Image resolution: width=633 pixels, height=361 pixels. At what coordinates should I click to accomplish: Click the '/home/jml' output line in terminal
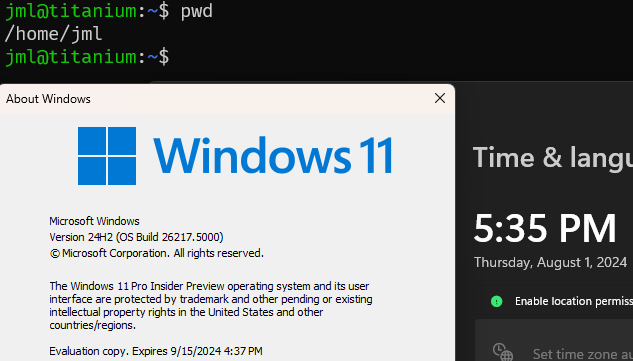53,34
